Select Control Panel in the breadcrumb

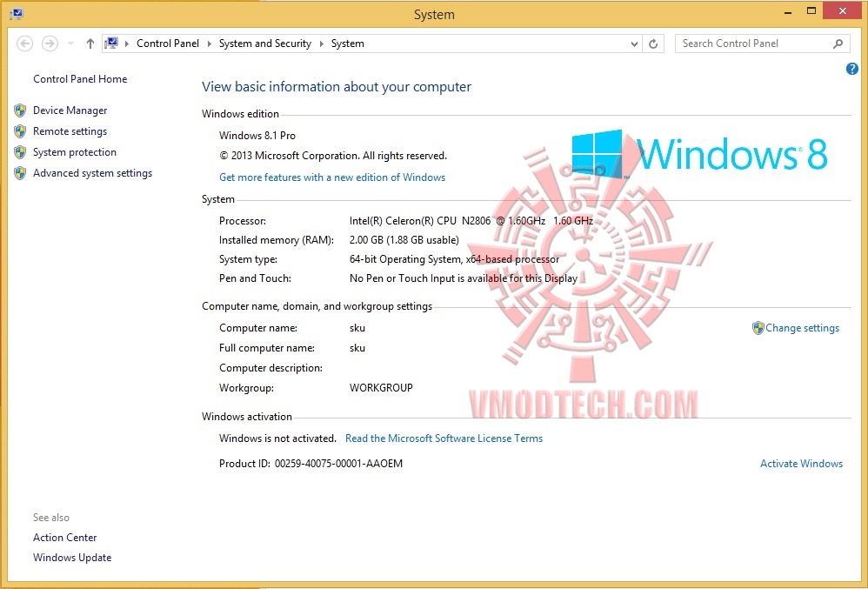[168, 44]
